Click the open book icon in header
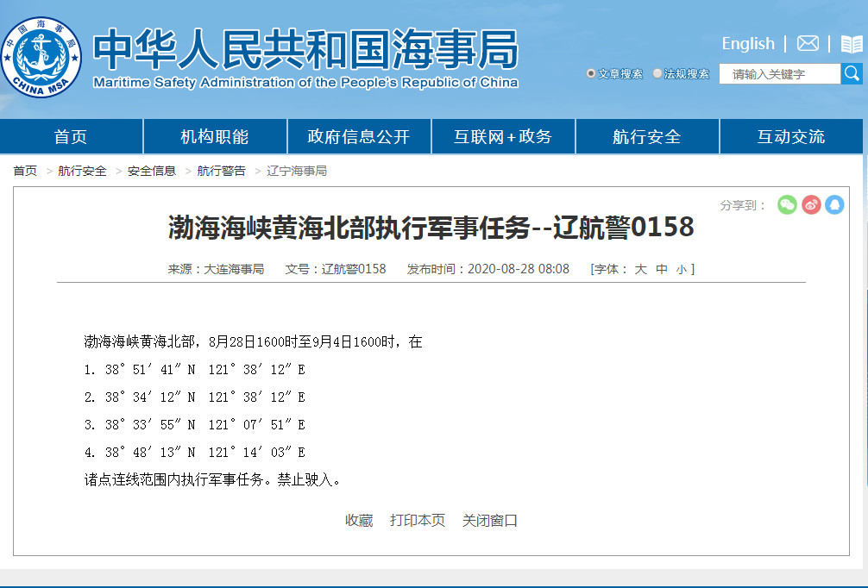Screen dimensions: 868x588 click(x=851, y=44)
